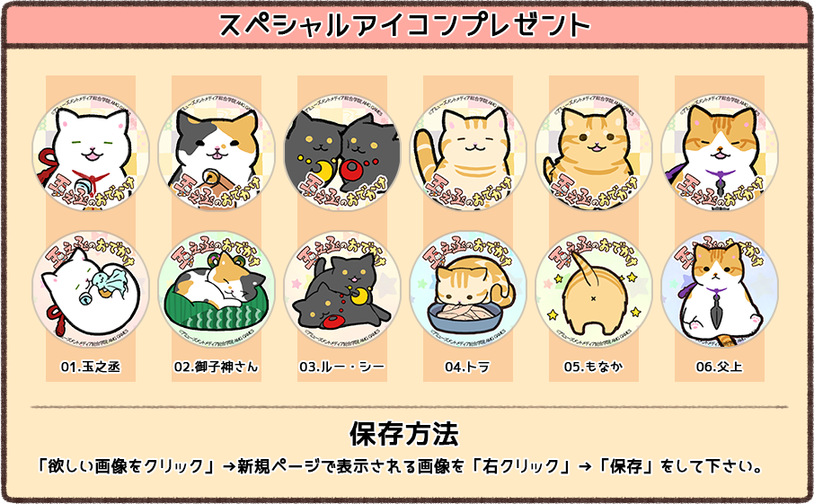Viewport: 814px width, 504px height.
Task: Click the 04.トラ label
Action: pos(467,367)
